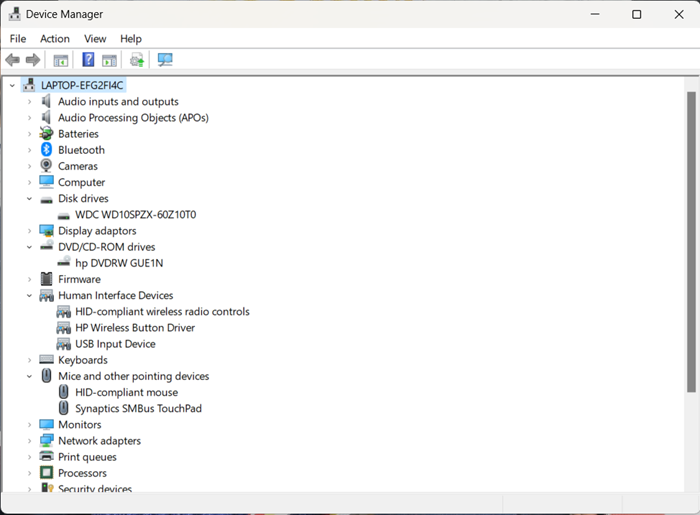Collapse the Disk drives category
Image resolution: width=700 pixels, height=515 pixels.
tap(30, 199)
